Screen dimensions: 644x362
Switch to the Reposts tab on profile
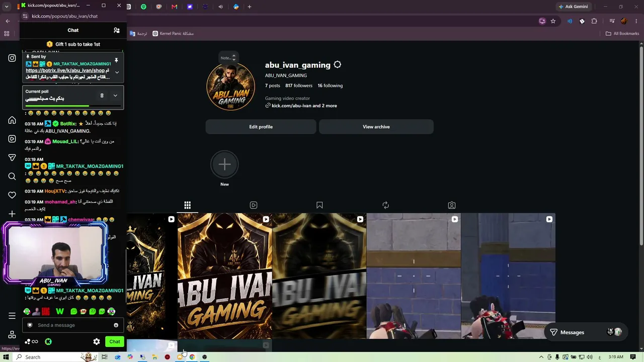tap(385, 205)
